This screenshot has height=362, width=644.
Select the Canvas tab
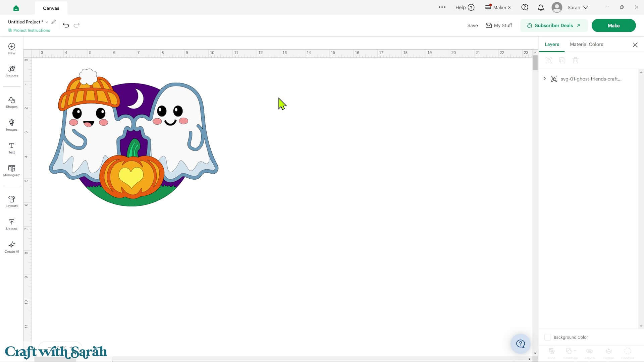(x=51, y=8)
